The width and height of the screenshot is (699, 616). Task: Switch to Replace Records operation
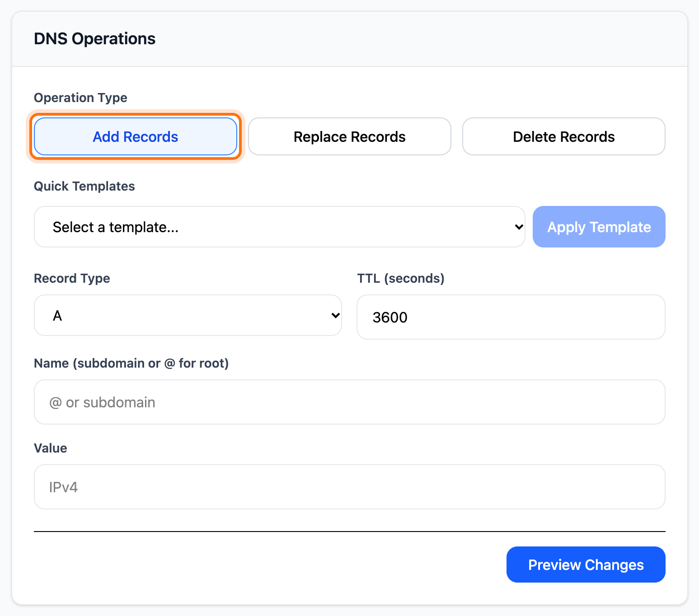pos(350,136)
